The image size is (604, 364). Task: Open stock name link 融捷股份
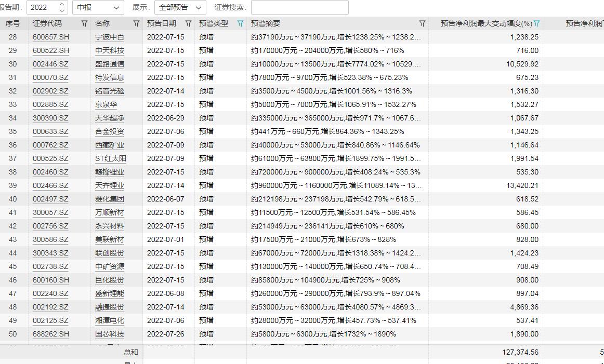coord(110,307)
